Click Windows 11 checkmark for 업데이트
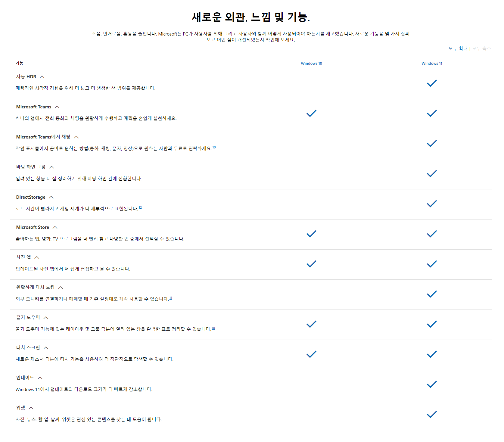504x442 pixels. coord(432,384)
